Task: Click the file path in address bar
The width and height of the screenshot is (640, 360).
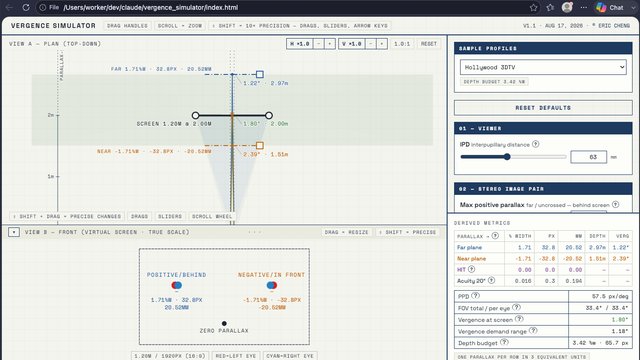Action: (151, 7)
